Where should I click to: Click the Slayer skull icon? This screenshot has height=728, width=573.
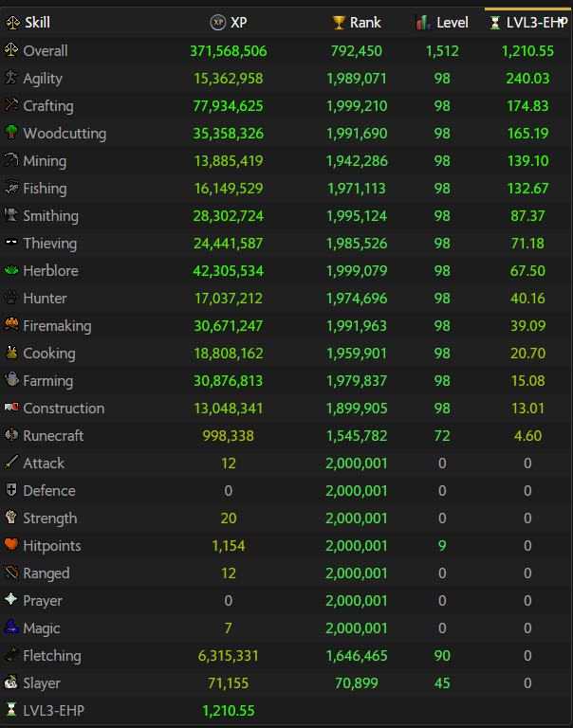(11, 682)
